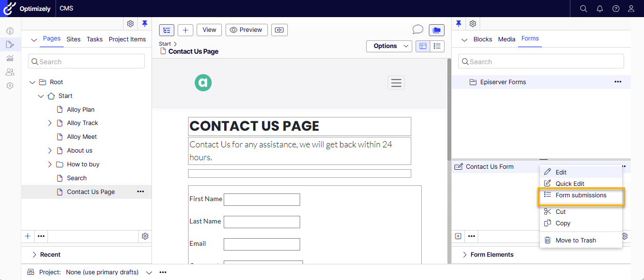Open the help question mark icon
Image resolution: width=644 pixels, height=280 pixels.
click(x=616, y=9)
